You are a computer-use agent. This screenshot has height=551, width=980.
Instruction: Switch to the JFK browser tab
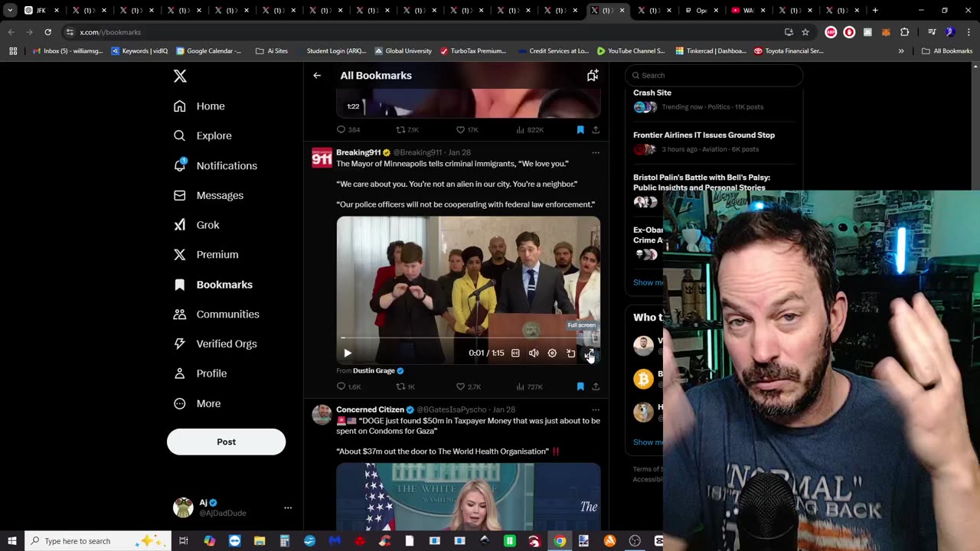(x=42, y=11)
